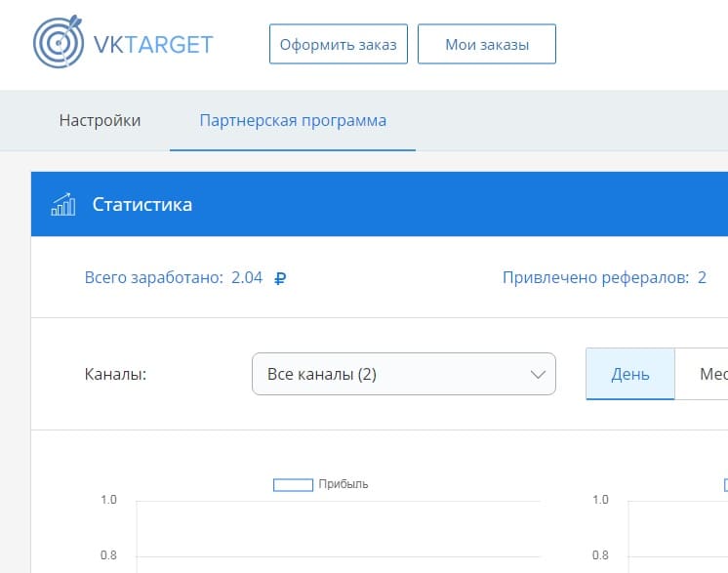
Task: Open Мои заказы page
Action: (487, 44)
